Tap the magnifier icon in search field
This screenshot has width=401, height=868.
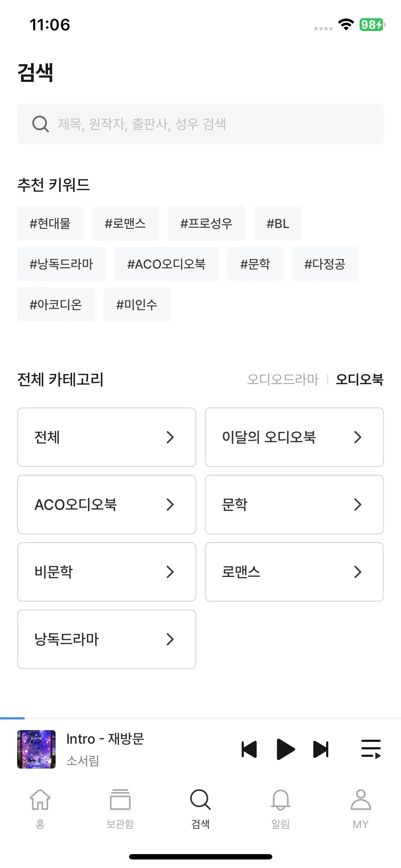40,124
